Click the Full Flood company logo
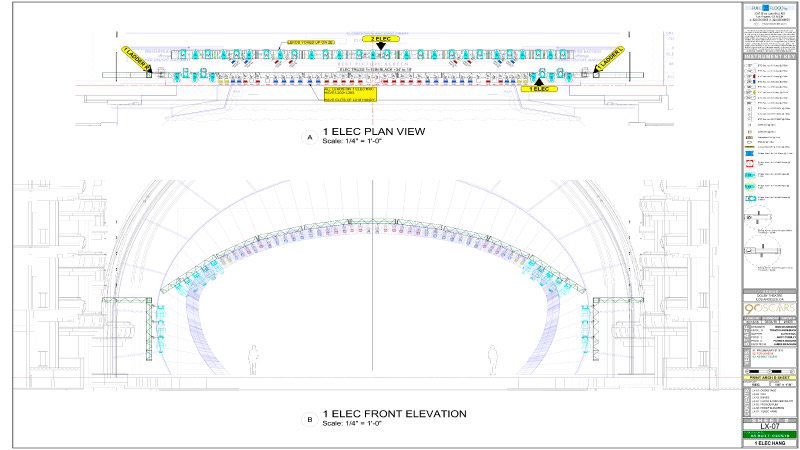 [x=768, y=8]
